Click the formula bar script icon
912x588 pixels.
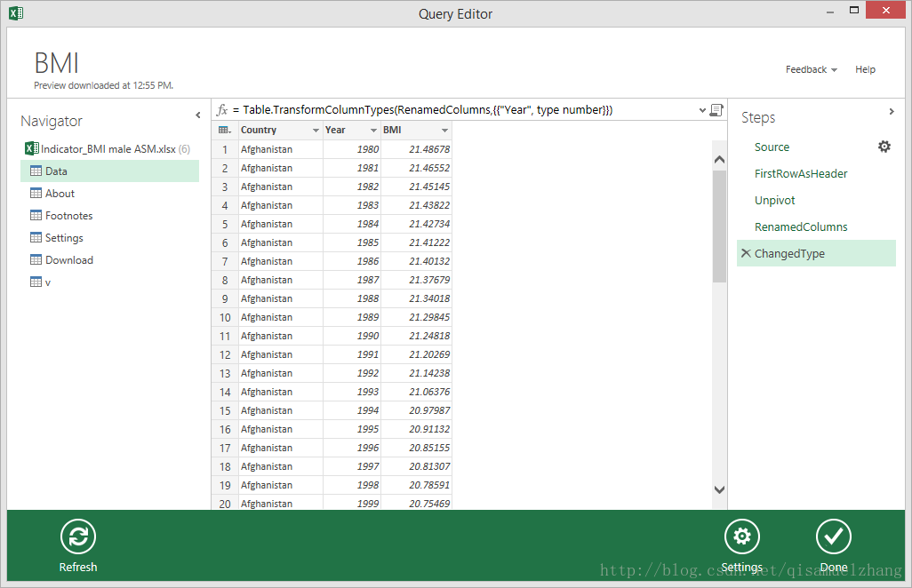coord(716,110)
